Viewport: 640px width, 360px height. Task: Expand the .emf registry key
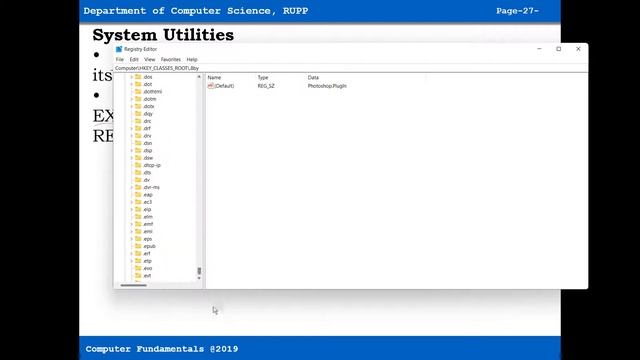pos(131,224)
